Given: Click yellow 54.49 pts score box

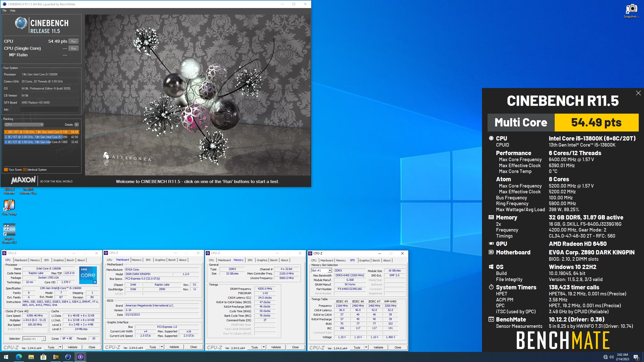Looking at the screenshot, I should click(x=596, y=122).
